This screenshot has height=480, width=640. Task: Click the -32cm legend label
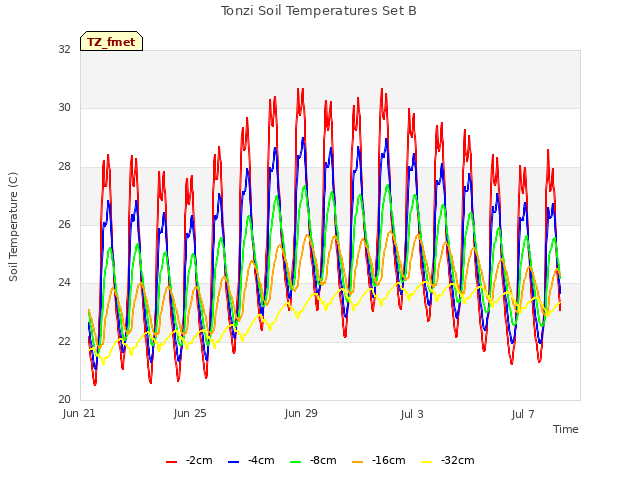458,460
